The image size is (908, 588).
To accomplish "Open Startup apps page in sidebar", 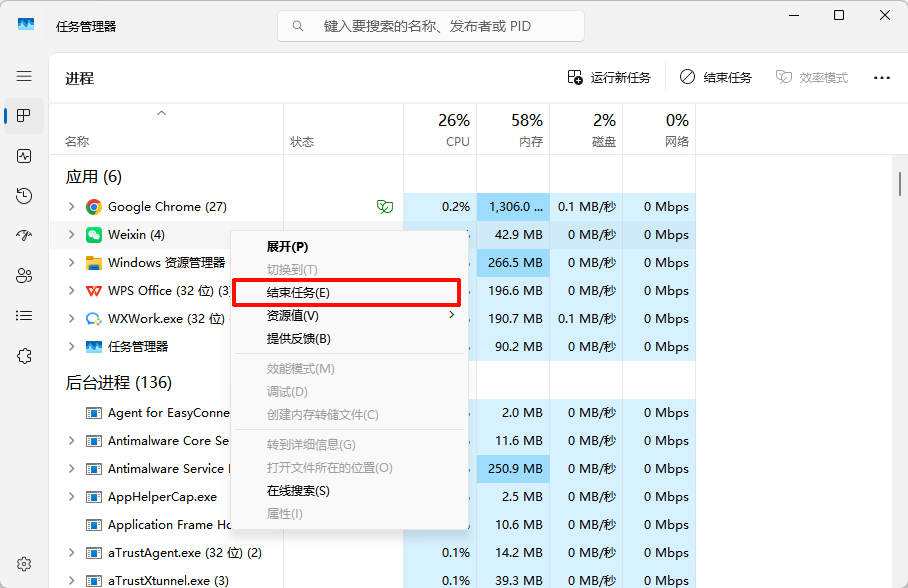I will click(x=24, y=236).
